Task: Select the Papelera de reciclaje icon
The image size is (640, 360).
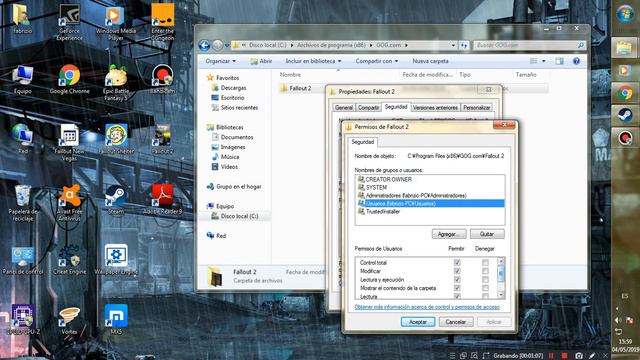Action: (x=23, y=202)
